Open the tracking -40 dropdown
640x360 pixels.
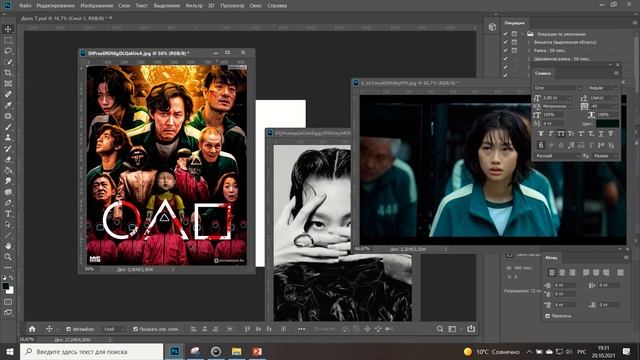coord(604,106)
